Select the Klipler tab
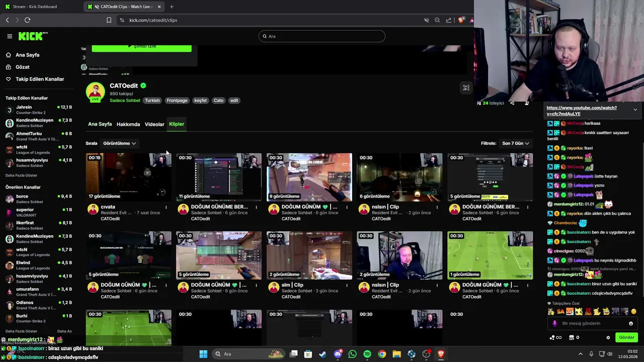This screenshot has width=644, height=362. point(177,124)
